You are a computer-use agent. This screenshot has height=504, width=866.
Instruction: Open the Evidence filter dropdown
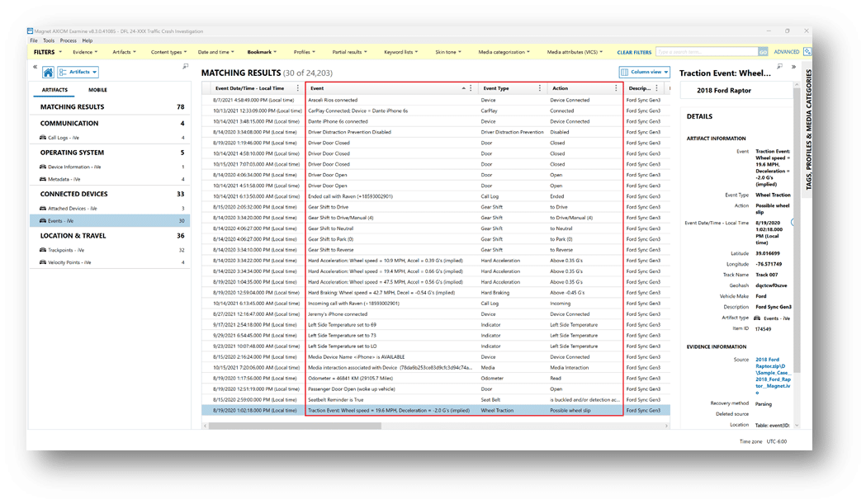click(85, 52)
